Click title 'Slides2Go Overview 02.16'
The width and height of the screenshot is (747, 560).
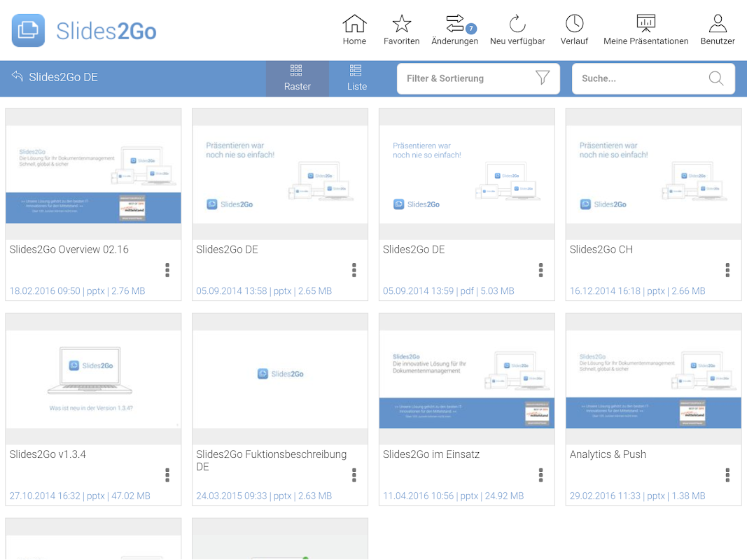[x=69, y=249]
